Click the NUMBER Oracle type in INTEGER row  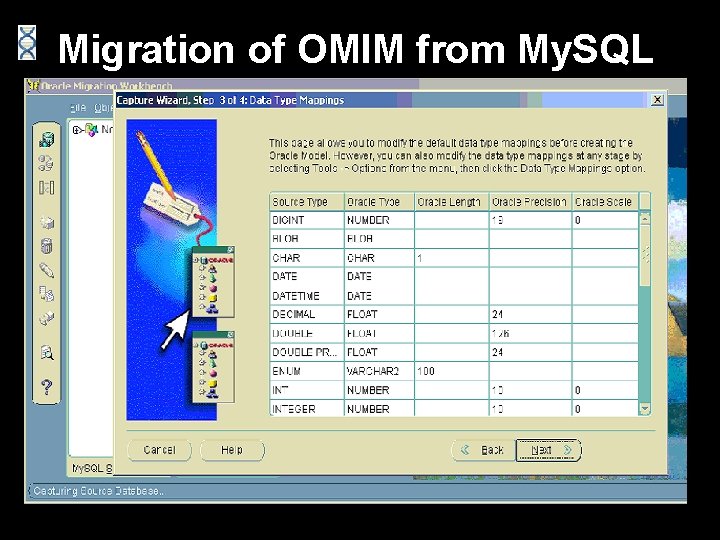pyautogui.click(x=379, y=408)
